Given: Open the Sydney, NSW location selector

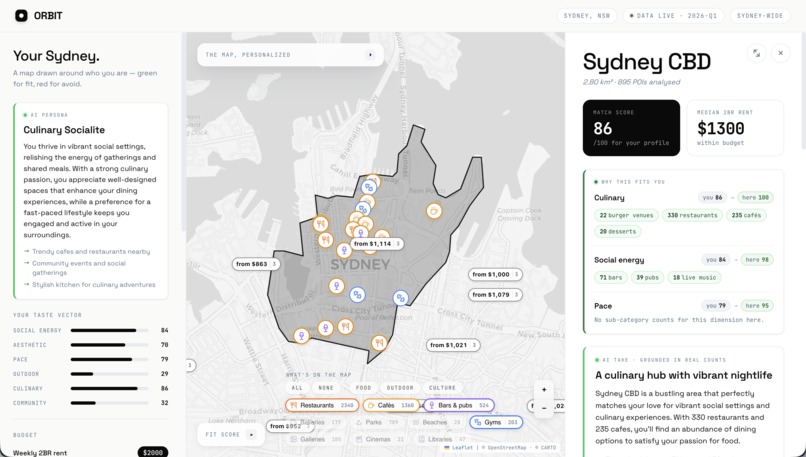Looking at the screenshot, I should click(x=587, y=15).
